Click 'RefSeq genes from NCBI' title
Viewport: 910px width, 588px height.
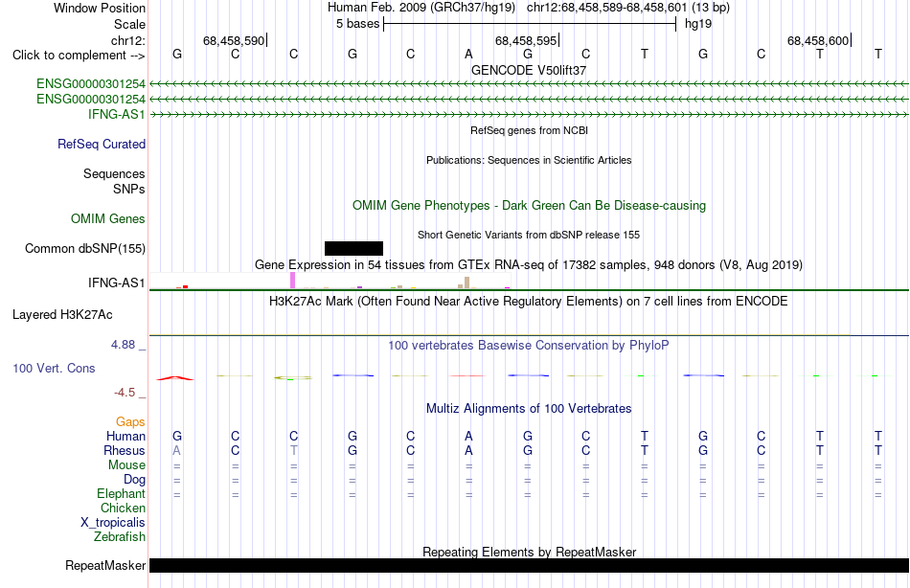click(529, 130)
